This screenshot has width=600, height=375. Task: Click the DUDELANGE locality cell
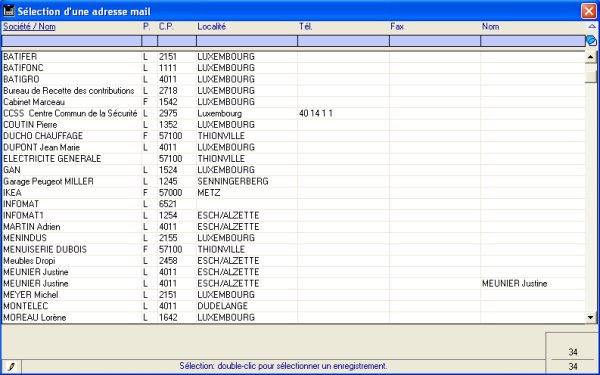point(222,306)
